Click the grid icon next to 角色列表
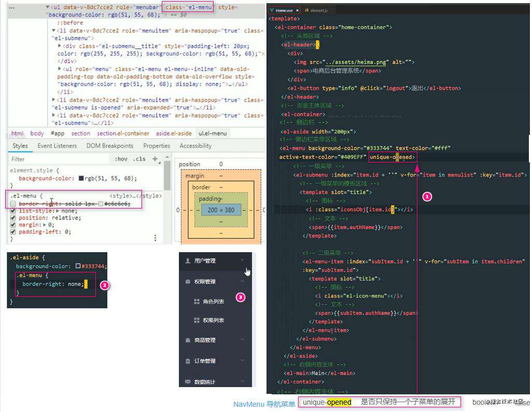532x412 pixels. click(197, 301)
